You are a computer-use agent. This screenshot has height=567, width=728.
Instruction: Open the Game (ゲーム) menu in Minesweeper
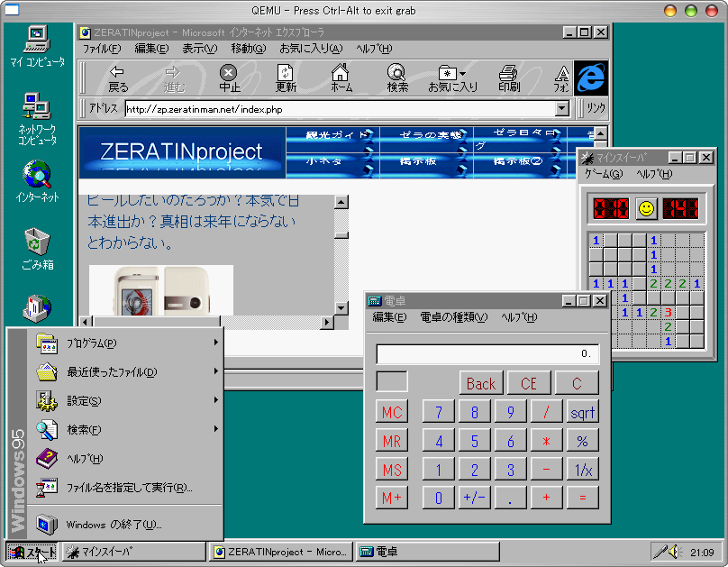pos(603,174)
